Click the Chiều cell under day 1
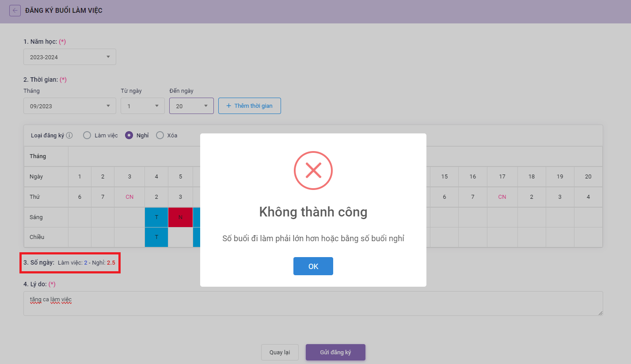The height and width of the screenshot is (364, 631). coord(80,237)
